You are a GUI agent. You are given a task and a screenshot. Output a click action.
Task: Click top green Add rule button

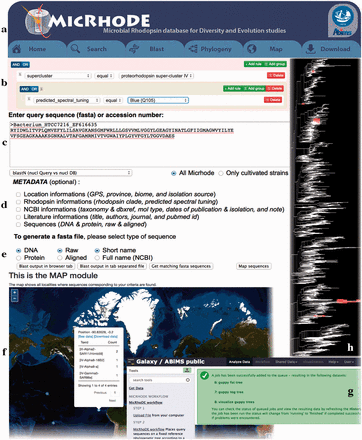coord(253,64)
